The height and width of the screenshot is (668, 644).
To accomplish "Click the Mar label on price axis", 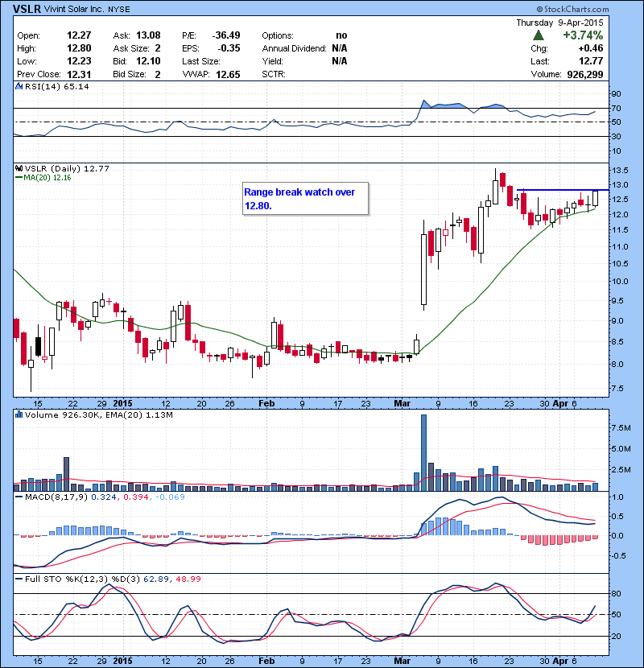I will click(402, 403).
